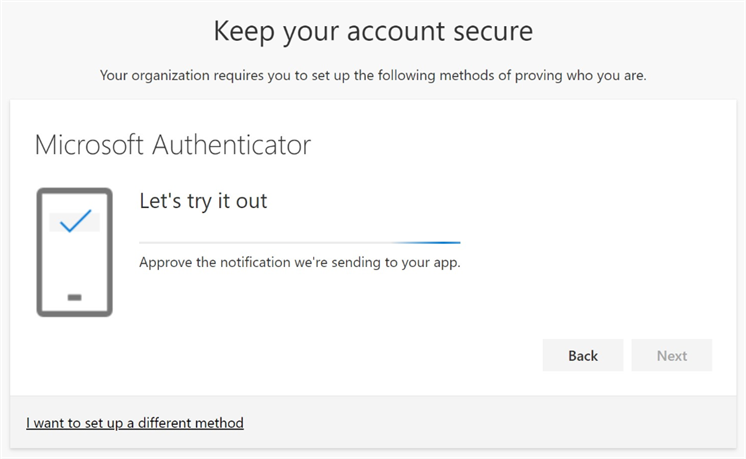Click the 'Let's try it out' heading
Image resolution: width=746 pixels, height=459 pixels.
coord(203,201)
